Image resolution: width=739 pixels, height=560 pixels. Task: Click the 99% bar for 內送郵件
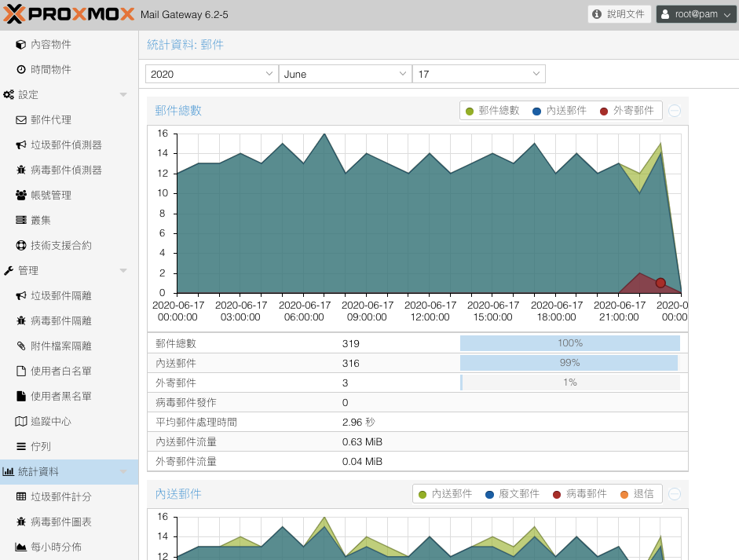(569, 363)
